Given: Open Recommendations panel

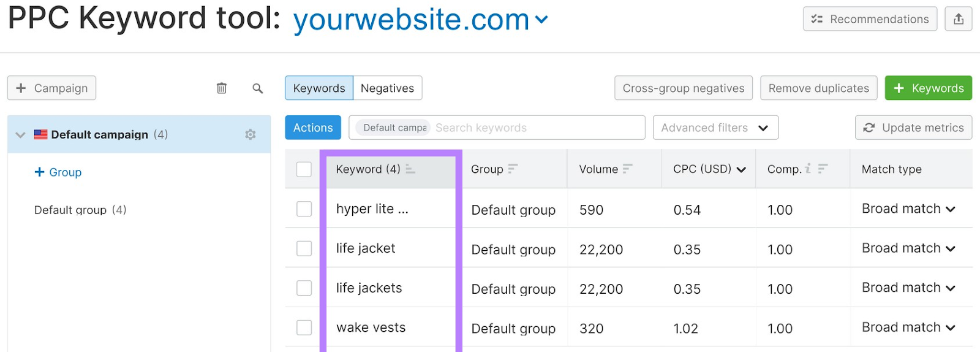Looking at the screenshot, I should click(x=870, y=19).
